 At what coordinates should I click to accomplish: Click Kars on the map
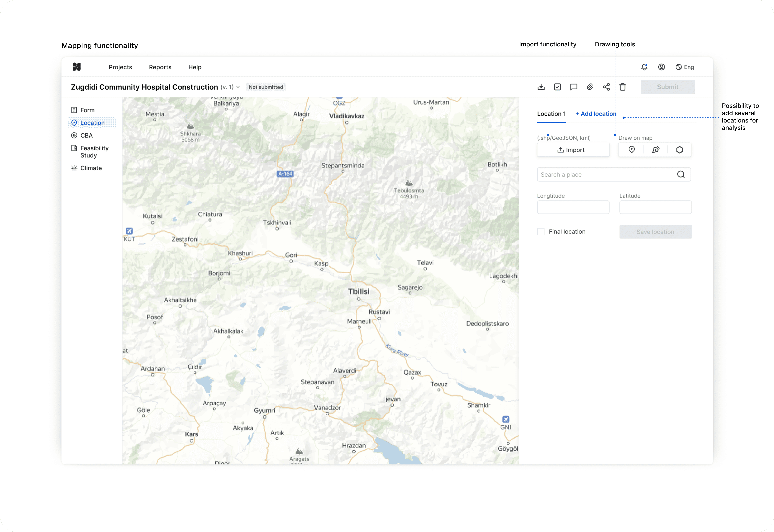(191, 434)
